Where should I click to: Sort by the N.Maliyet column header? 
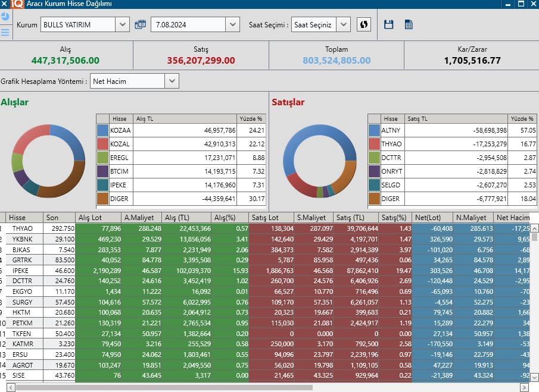473,218
